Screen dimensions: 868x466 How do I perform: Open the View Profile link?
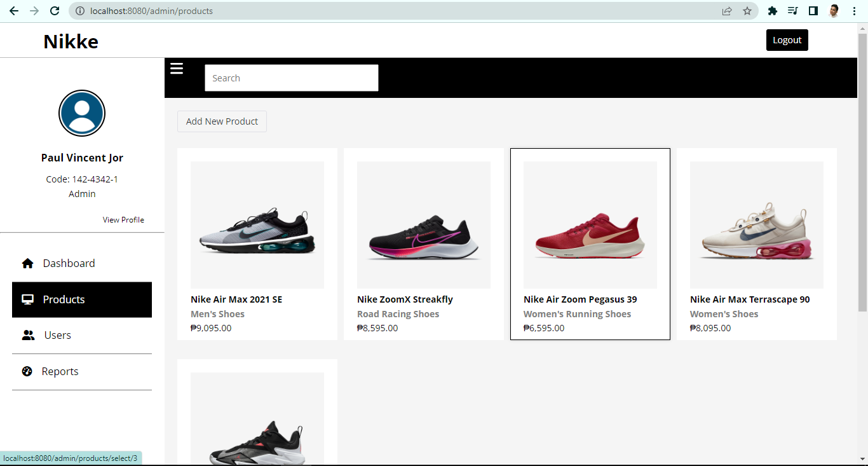123,219
